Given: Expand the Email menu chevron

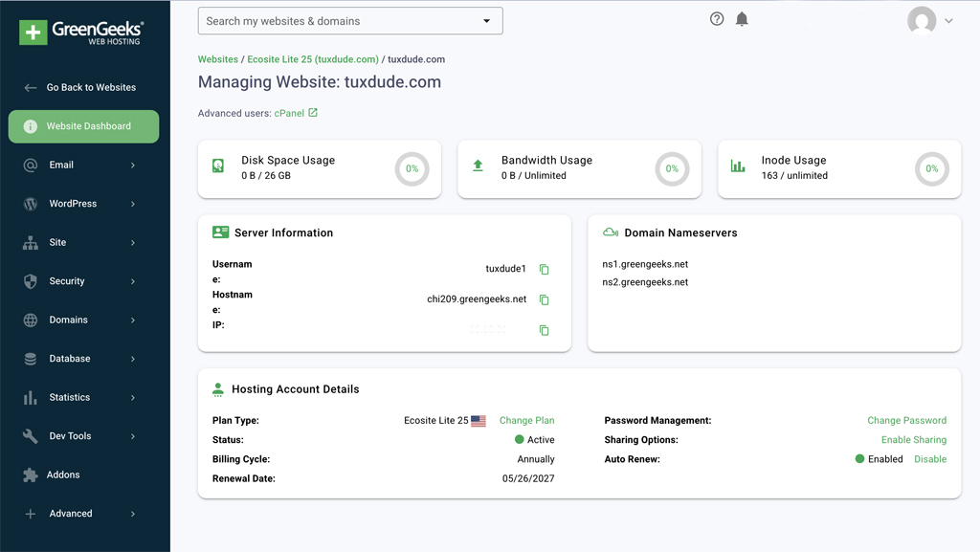Looking at the screenshot, I should pos(132,165).
